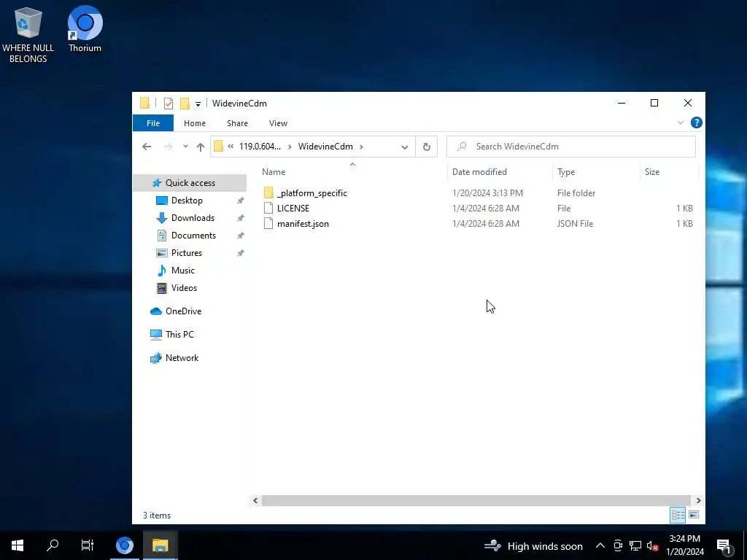The width and height of the screenshot is (747, 560).
Task: Select the manifest.json file
Action: [x=303, y=223]
